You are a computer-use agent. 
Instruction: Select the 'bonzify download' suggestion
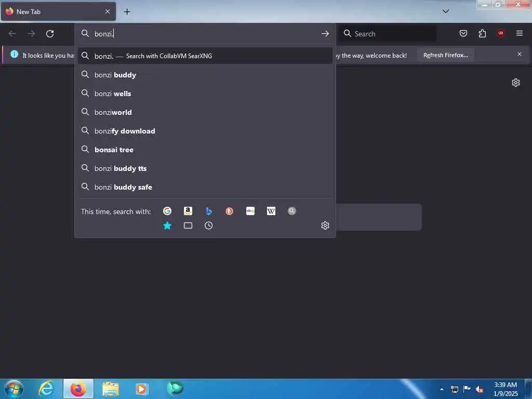205,130
